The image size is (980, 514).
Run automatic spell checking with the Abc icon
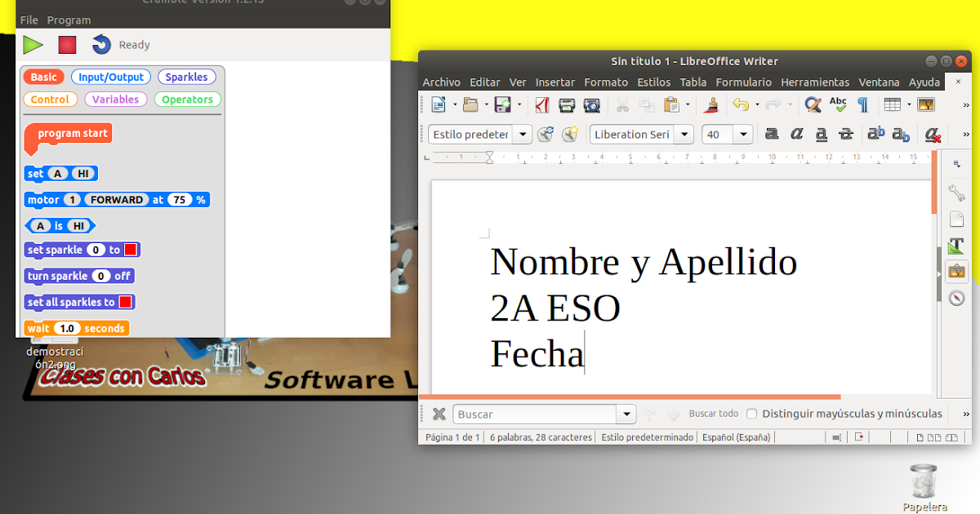pos(838,104)
